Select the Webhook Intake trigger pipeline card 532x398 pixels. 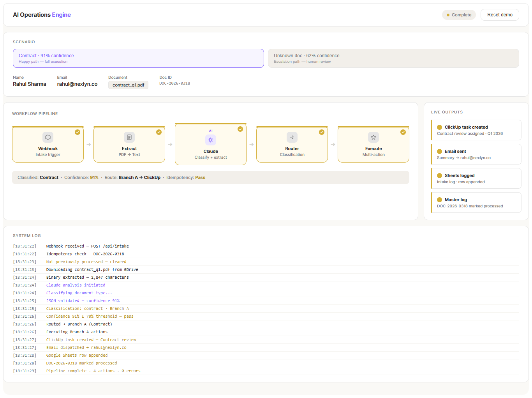click(48, 144)
